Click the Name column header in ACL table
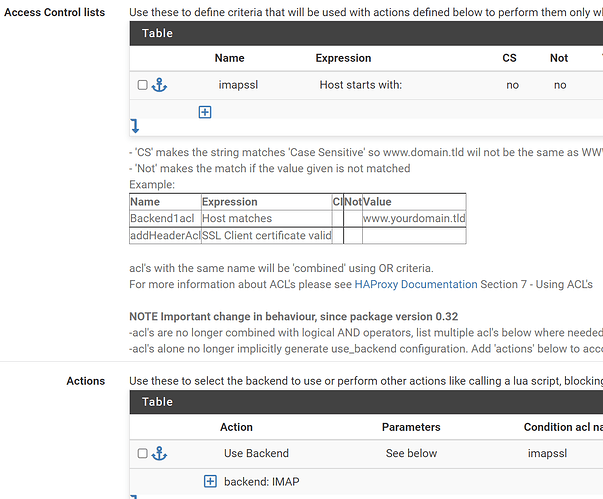 point(230,58)
